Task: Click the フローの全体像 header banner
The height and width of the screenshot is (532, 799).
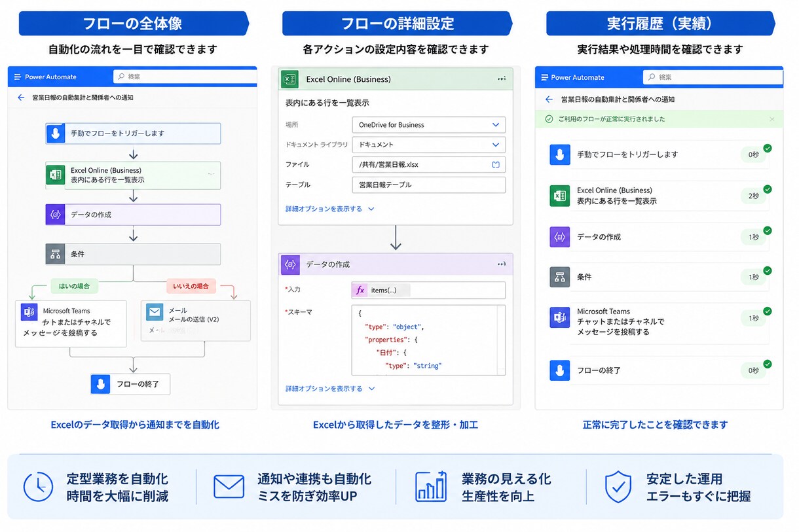Action: (134, 24)
